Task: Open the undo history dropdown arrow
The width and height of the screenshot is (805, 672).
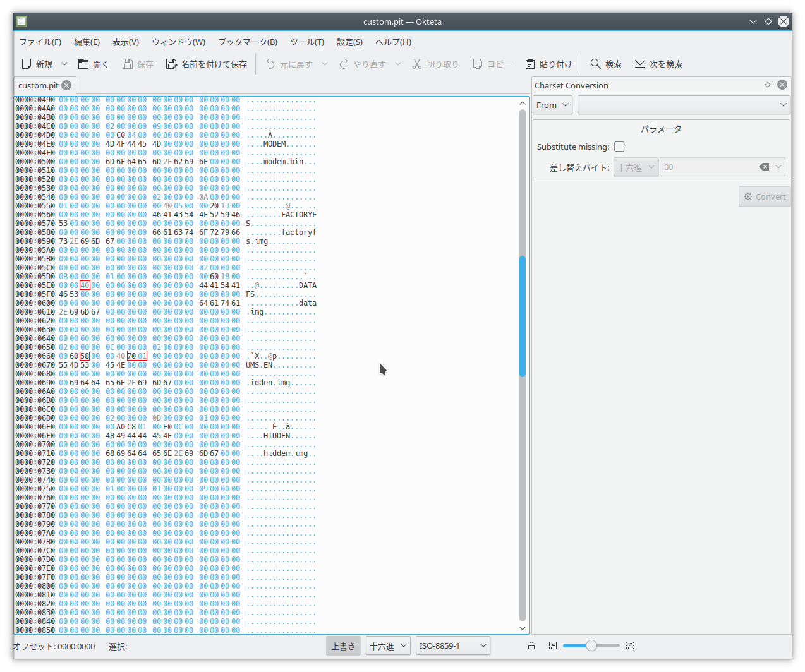Action: click(x=325, y=64)
